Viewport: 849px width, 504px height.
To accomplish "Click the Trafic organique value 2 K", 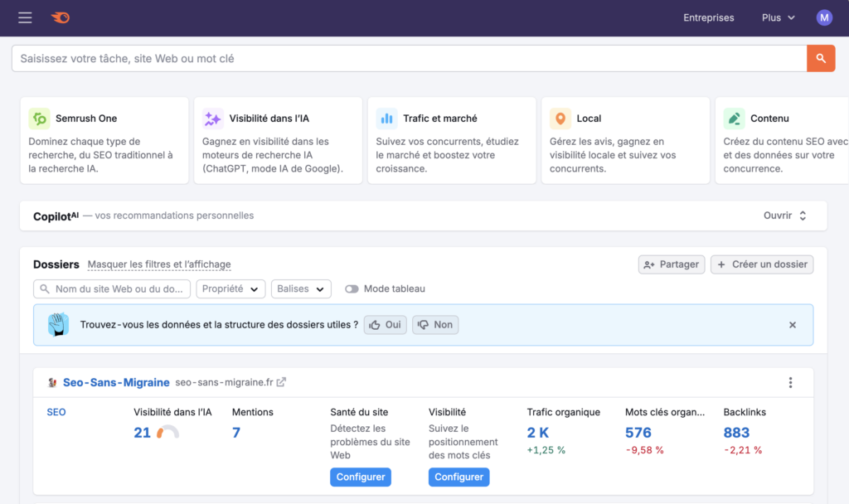I will click(537, 433).
